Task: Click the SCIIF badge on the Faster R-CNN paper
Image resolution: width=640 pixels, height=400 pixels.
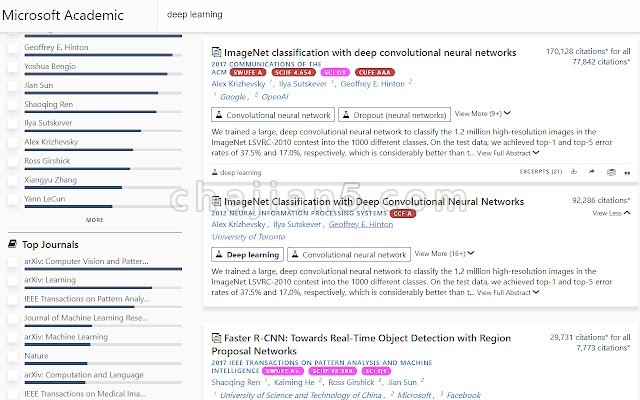Action: tap(332, 371)
